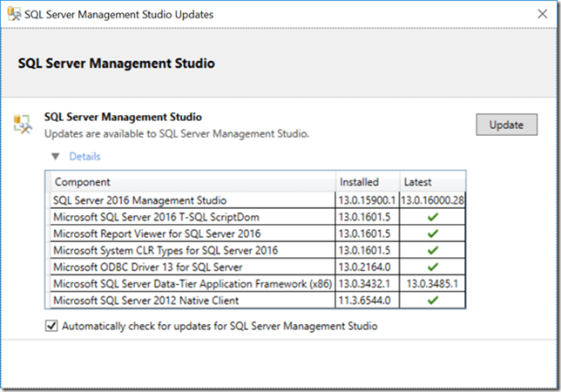The image size is (561, 392).
Task: Open the Details link
Action: [x=84, y=156]
